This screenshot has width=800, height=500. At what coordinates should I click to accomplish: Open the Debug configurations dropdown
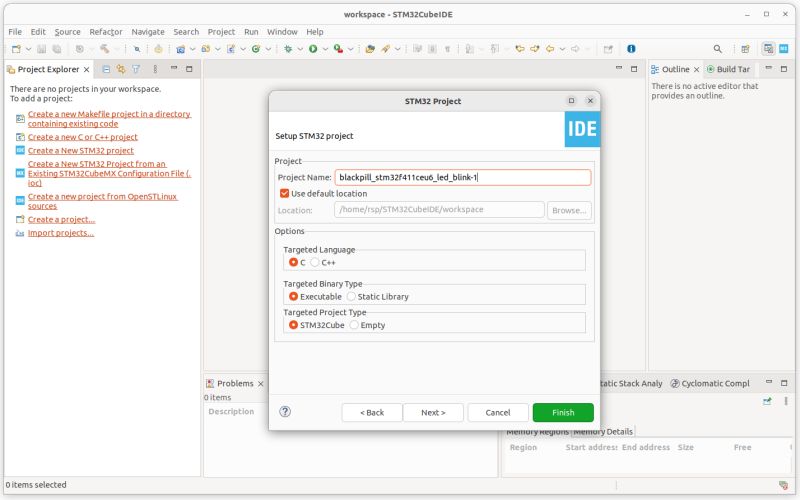(301, 49)
